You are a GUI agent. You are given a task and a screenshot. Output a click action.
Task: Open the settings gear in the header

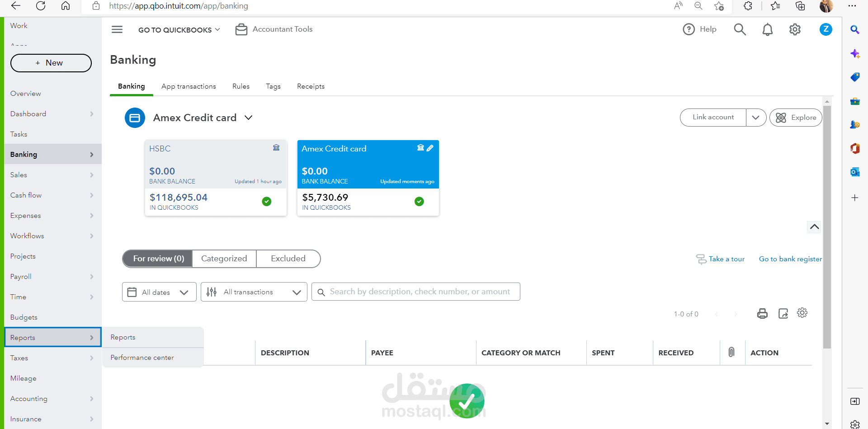tap(795, 29)
